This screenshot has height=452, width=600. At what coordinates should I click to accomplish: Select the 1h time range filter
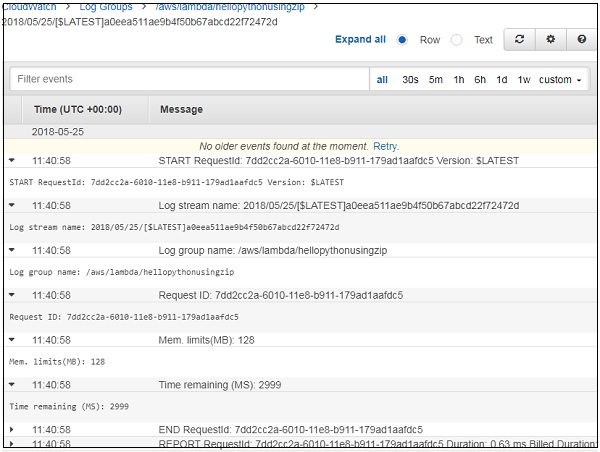pyautogui.click(x=458, y=80)
